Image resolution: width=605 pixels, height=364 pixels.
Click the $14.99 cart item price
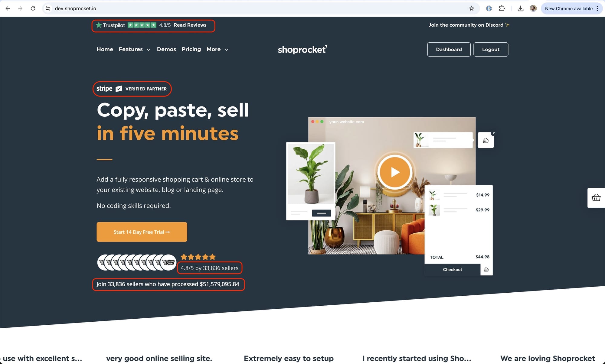483,195
